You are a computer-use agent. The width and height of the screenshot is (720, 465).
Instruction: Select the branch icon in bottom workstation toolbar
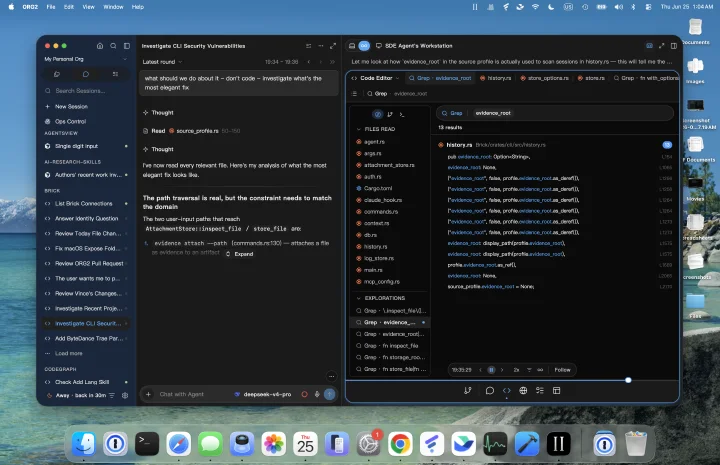[467, 391]
